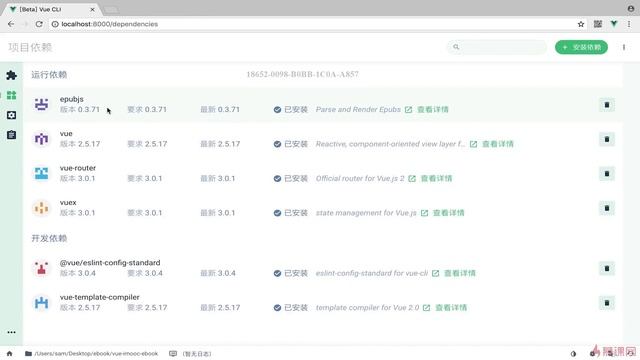Click the epubjs package avatar icon

tap(41, 104)
